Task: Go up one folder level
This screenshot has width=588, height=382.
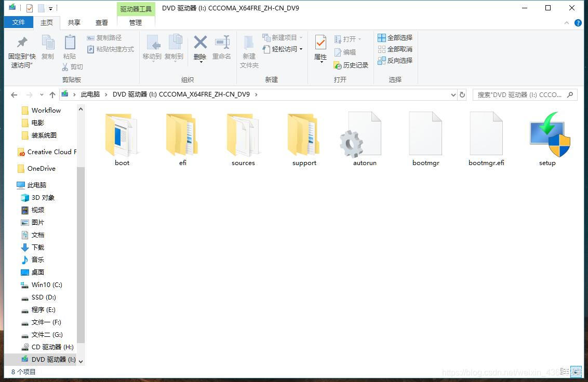Action: pyautogui.click(x=52, y=95)
